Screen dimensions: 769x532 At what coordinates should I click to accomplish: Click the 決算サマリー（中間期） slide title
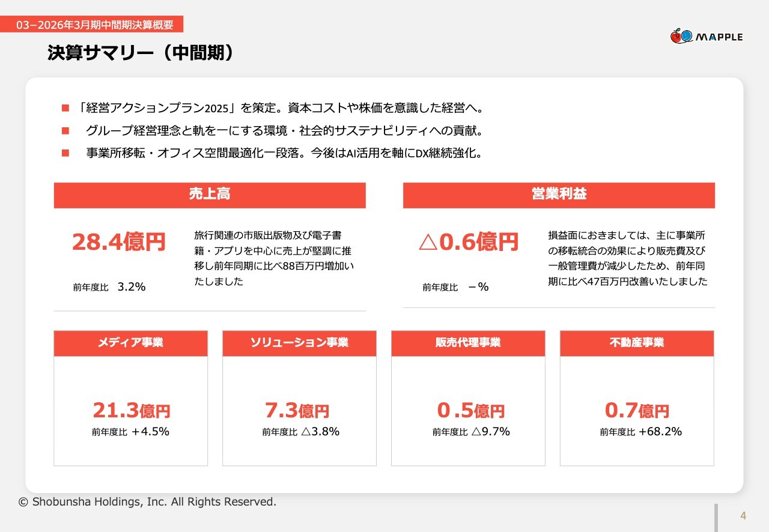(140, 53)
